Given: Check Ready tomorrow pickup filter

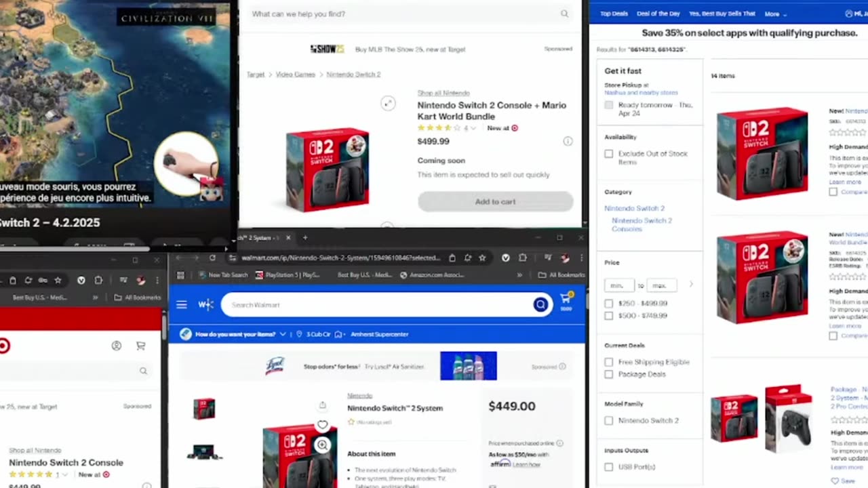Looking at the screenshot, I should point(608,105).
